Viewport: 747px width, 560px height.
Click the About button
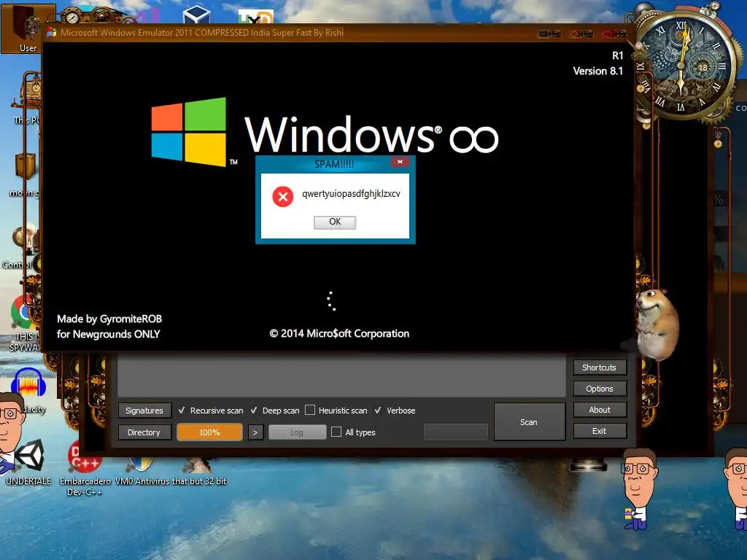[600, 410]
